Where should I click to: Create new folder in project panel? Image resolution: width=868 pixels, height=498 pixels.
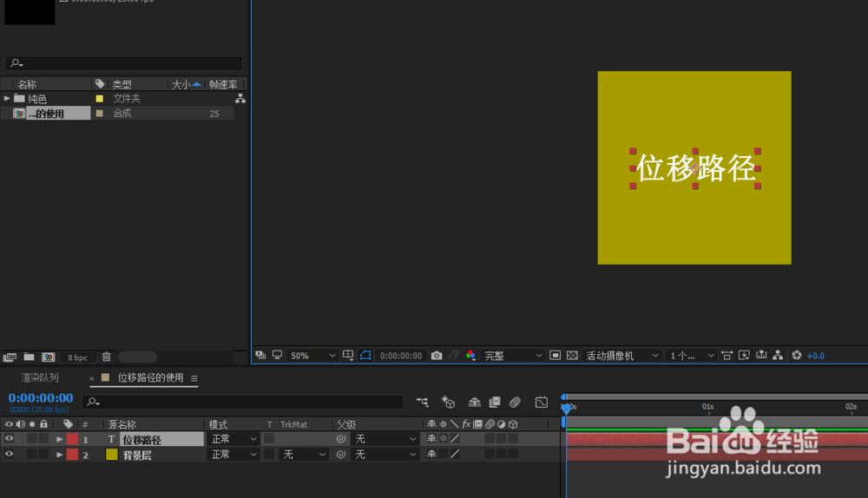pos(29,357)
